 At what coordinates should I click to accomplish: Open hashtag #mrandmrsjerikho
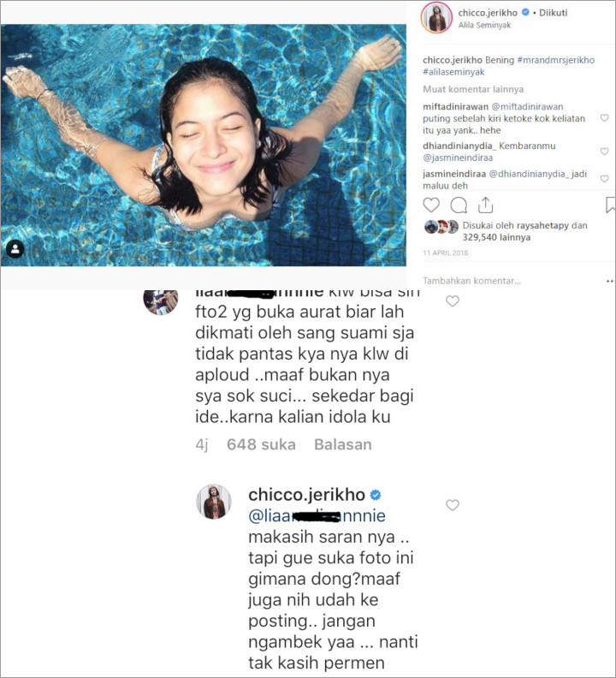(555, 60)
